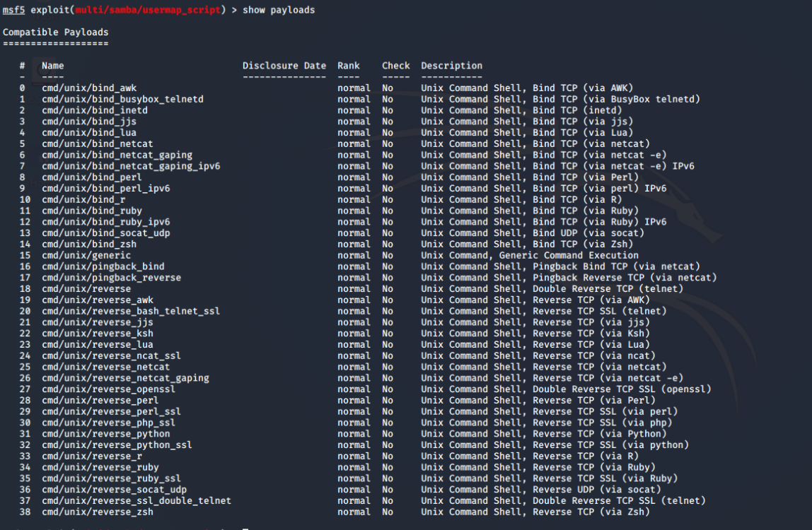Click description 'Pingback Reverse TCP (via netcat)'
Image resolution: width=812 pixels, height=530 pixels.
[x=625, y=278]
